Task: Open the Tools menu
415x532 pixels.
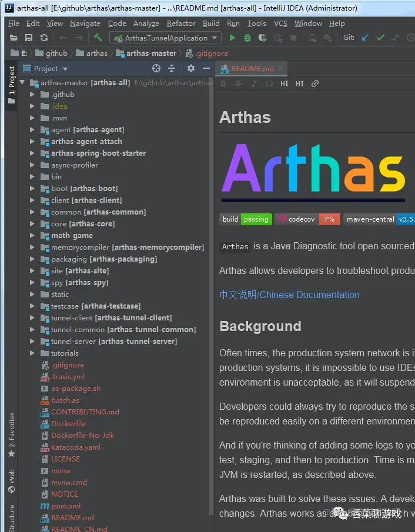Action: coord(256,24)
